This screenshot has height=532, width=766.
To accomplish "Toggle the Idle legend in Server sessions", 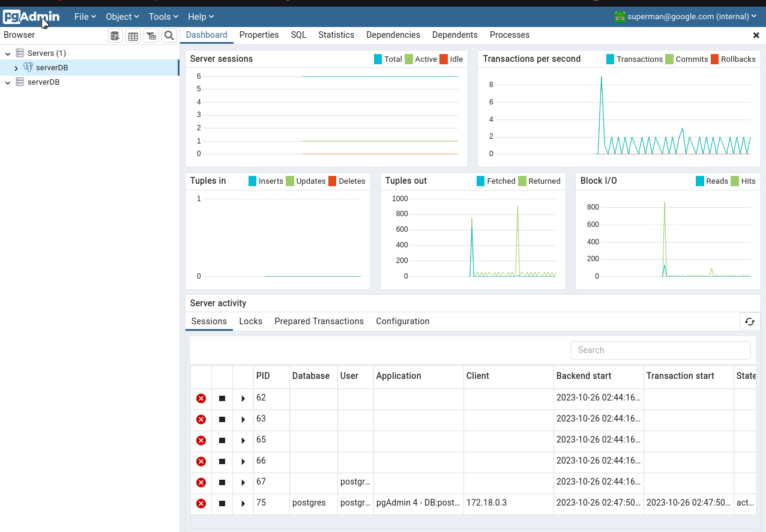I will [x=444, y=59].
